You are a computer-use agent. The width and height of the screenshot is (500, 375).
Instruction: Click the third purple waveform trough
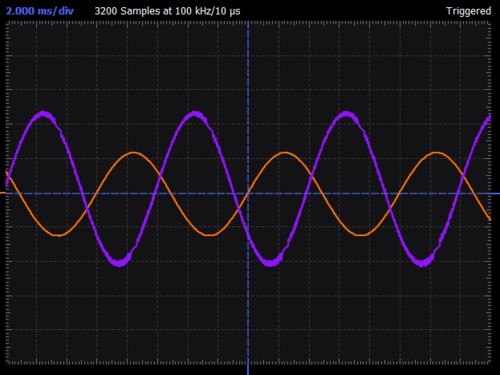pos(422,263)
